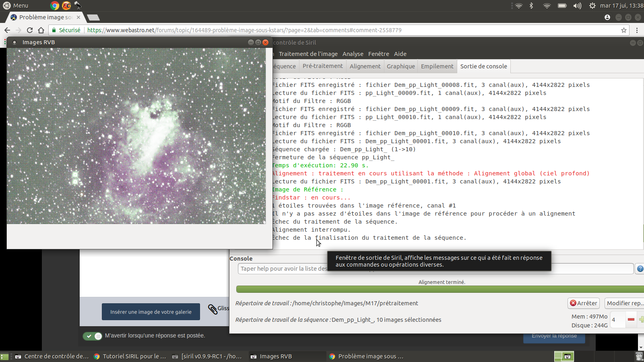The height and width of the screenshot is (362, 644).
Task: Switch to the Alignement tab
Action: pyautogui.click(x=365, y=66)
